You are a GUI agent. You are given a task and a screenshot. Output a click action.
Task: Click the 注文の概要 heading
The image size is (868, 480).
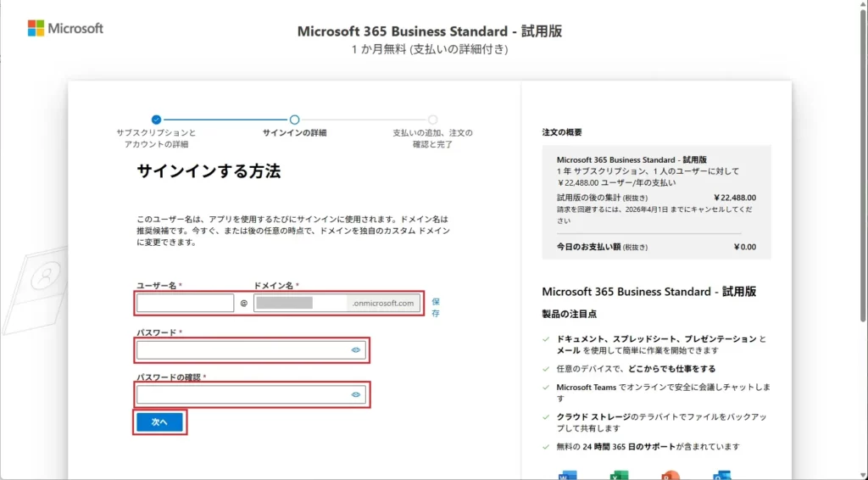pos(562,132)
